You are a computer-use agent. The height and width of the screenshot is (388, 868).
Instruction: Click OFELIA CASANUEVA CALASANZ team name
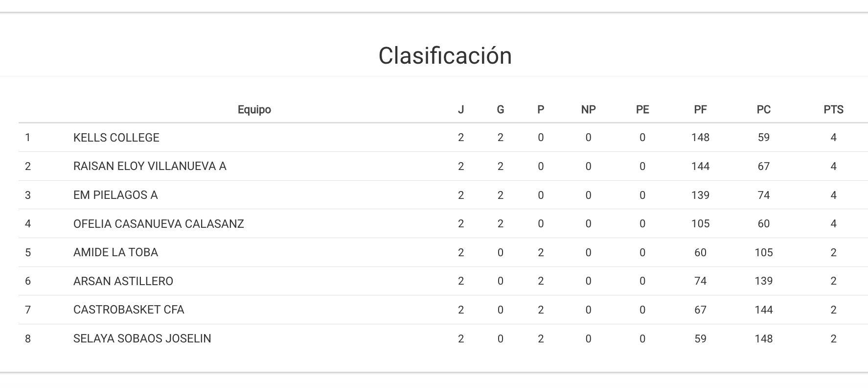159,224
